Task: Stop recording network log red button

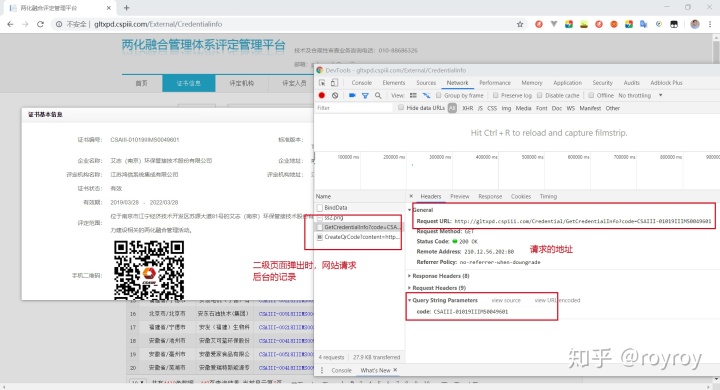Action: (x=321, y=96)
